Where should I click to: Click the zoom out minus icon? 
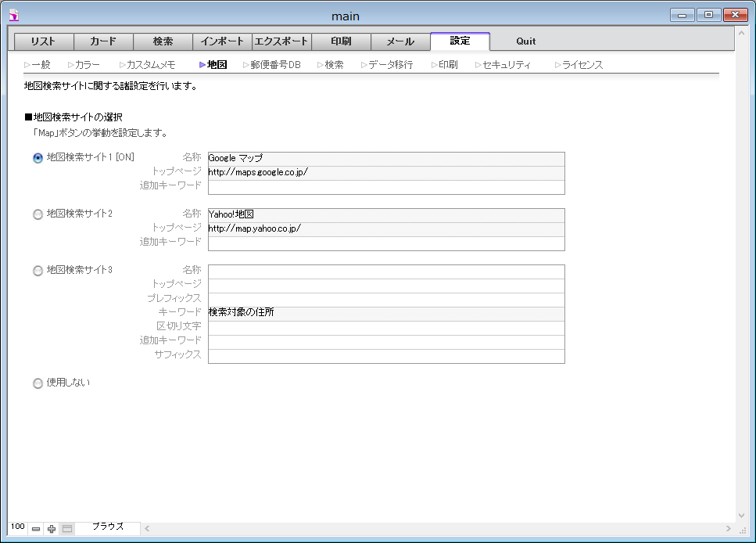pyautogui.click(x=36, y=529)
